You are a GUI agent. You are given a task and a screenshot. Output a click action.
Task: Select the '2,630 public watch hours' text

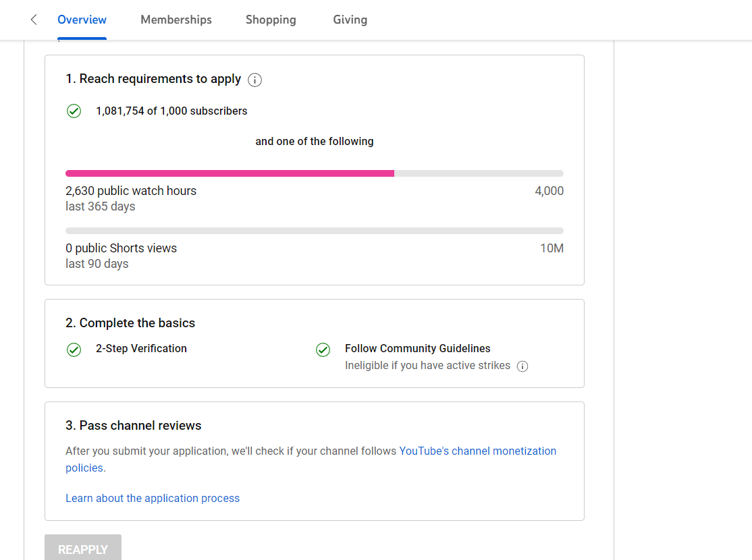(x=131, y=191)
